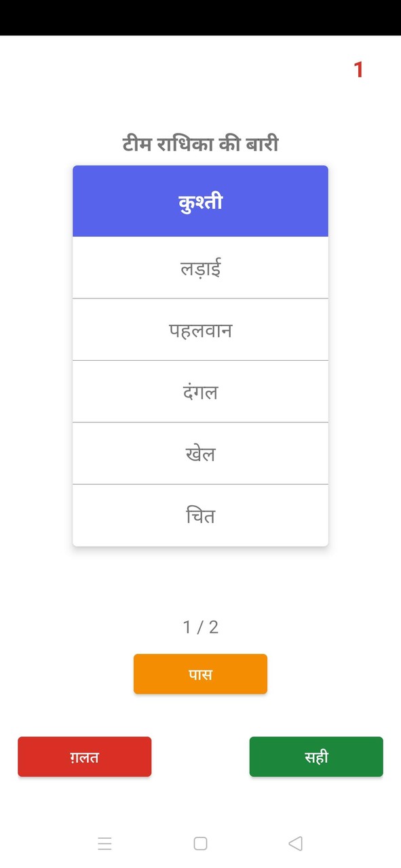401x868 pixels.
Task: Tap the taboo word लड़ाई
Action: point(200,267)
